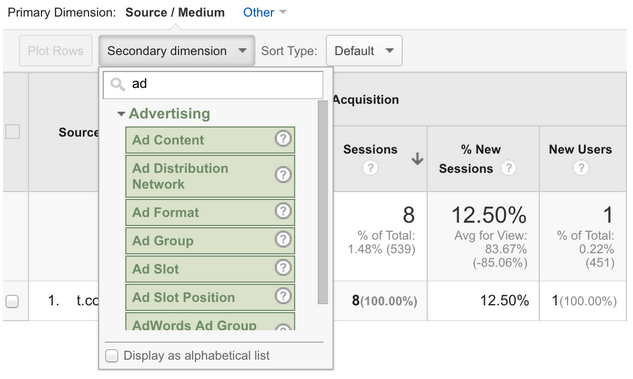Collapse the Advertising category group

click(121, 114)
